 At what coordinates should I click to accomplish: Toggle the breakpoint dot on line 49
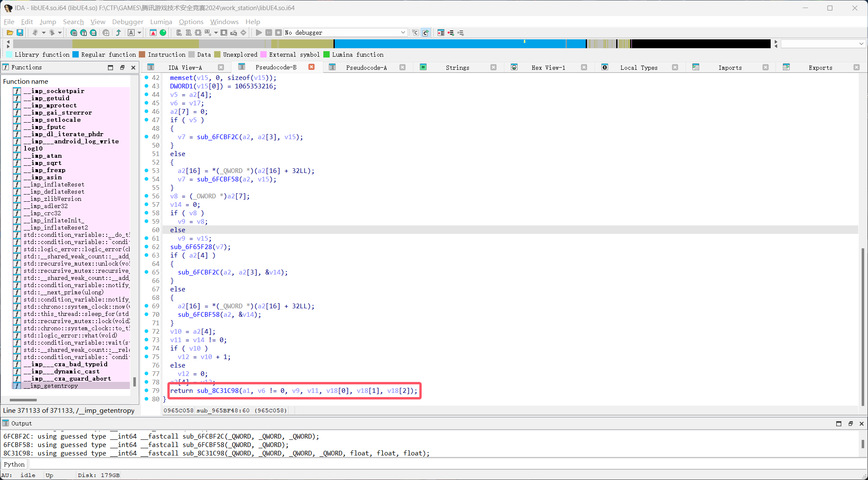click(x=146, y=137)
